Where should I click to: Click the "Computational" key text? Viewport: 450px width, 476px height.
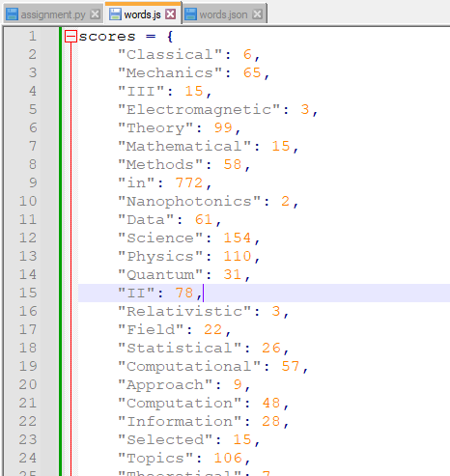189,367
